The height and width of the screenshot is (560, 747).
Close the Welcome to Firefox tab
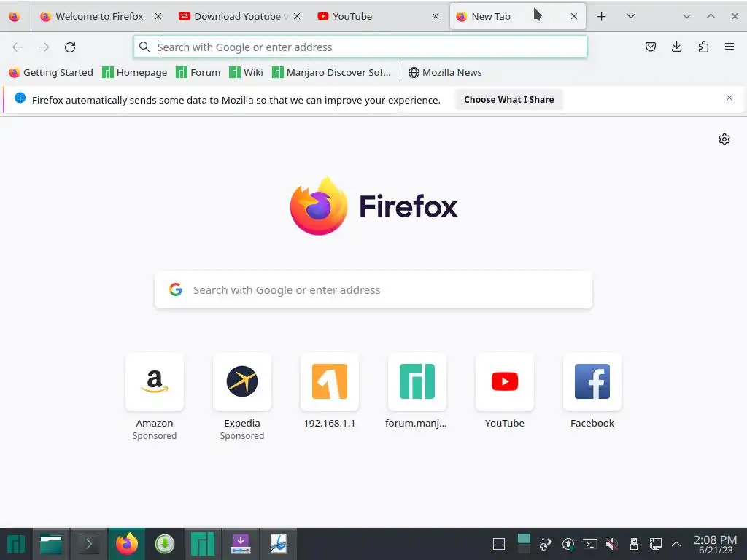pyautogui.click(x=158, y=16)
